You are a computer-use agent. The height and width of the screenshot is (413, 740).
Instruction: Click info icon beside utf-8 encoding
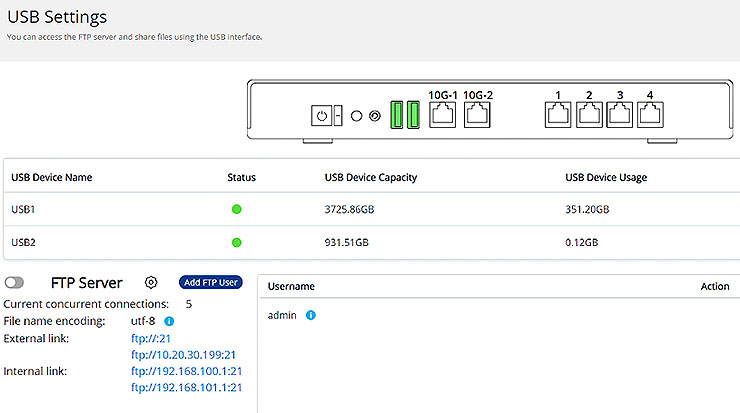coord(169,321)
